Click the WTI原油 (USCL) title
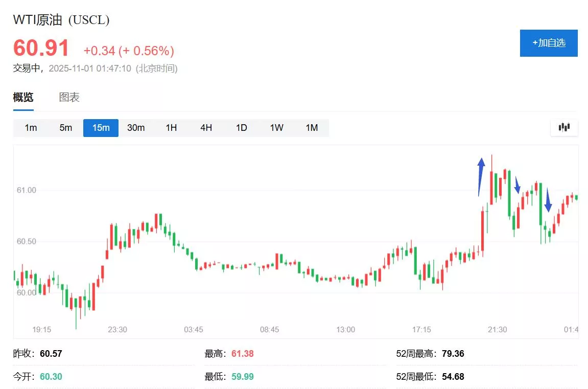Image resolution: width=588 pixels, height=389 pixels. (x=61, y=20)
